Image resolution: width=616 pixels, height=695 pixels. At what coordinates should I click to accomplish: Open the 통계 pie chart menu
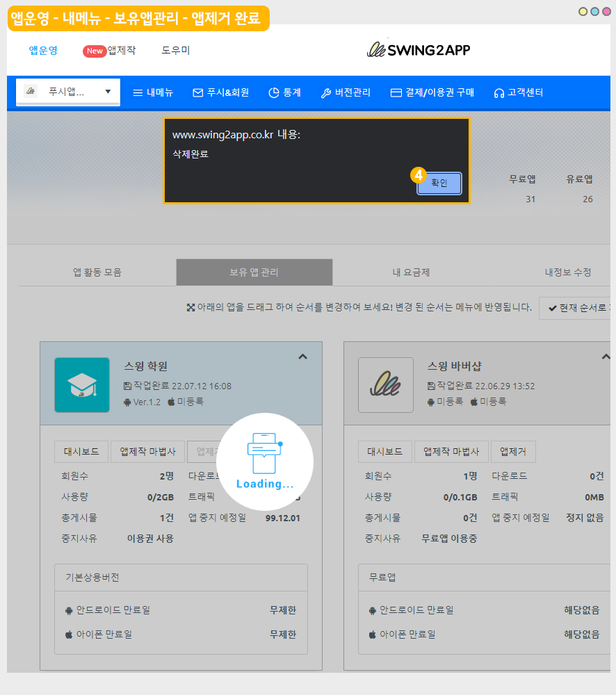284,92
